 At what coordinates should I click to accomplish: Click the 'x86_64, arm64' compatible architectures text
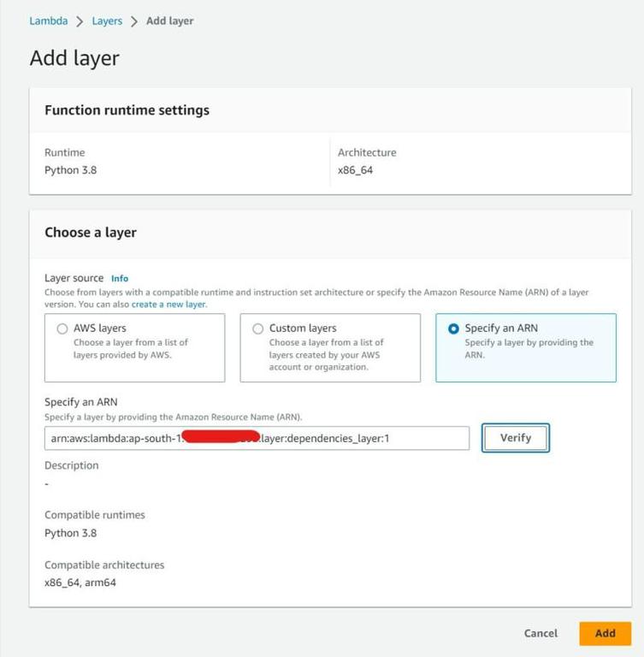point(80,583)
